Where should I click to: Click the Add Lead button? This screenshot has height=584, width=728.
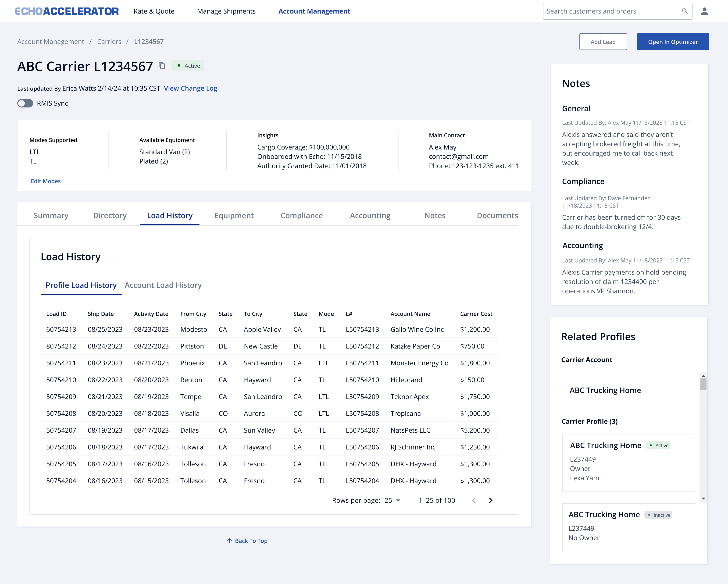[603, 42]
